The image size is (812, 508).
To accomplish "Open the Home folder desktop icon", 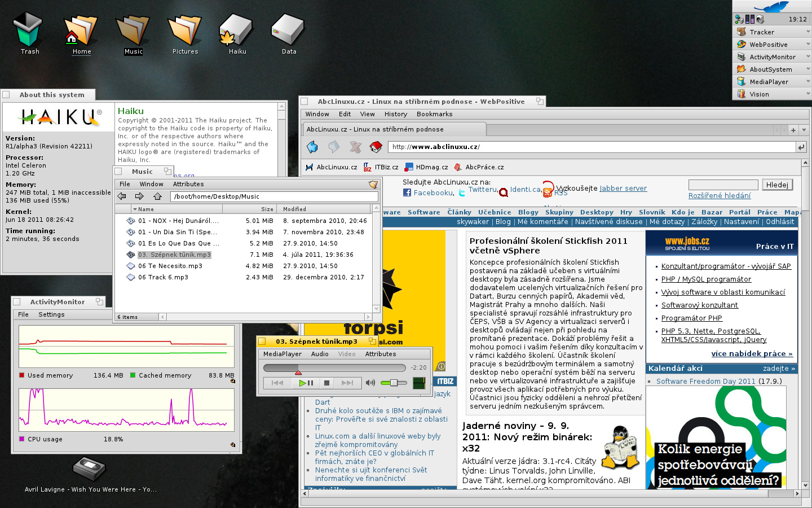I will pos(81,30).
